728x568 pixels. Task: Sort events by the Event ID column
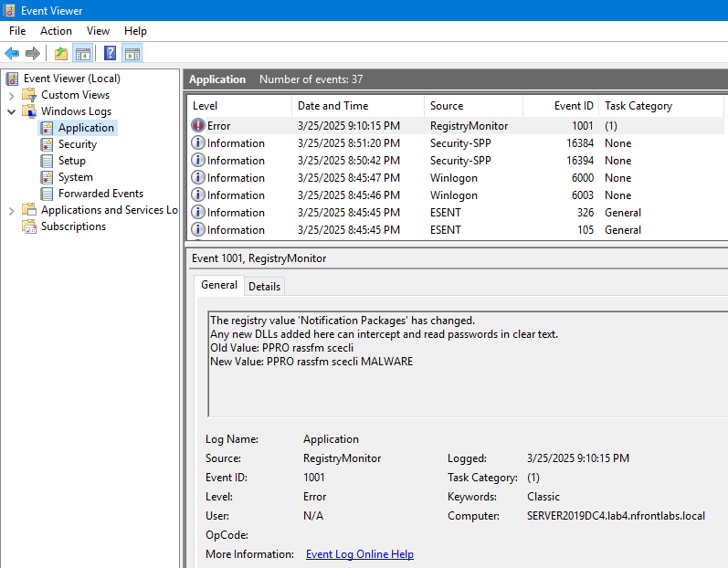573,106
